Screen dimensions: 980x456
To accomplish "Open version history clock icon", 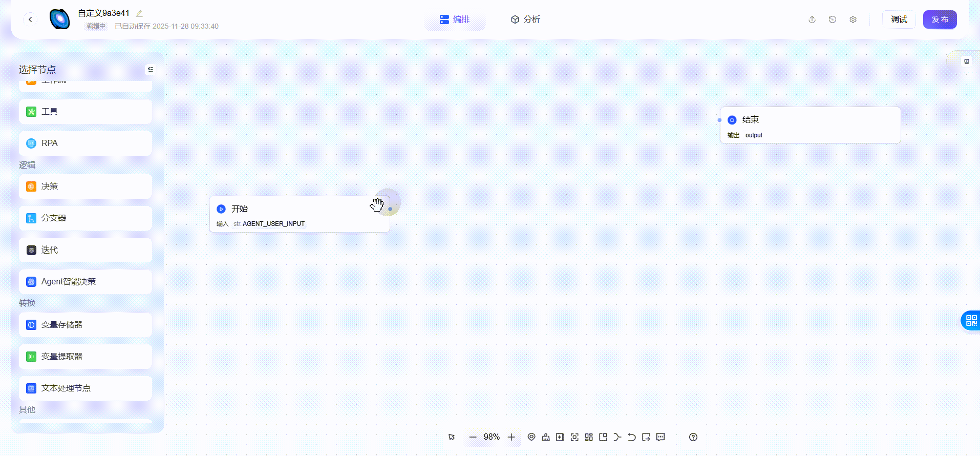I will [x=833, y=19].
